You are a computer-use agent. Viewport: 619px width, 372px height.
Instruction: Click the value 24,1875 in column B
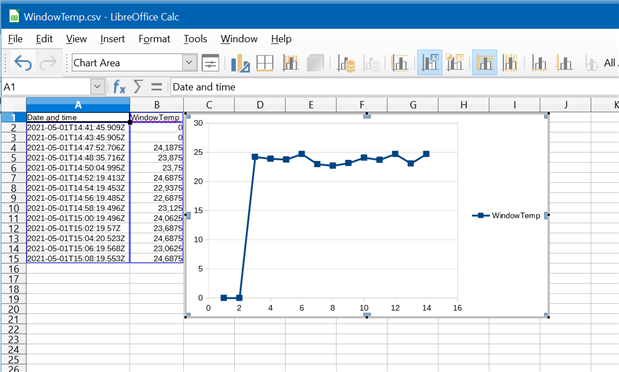(156, 148)
